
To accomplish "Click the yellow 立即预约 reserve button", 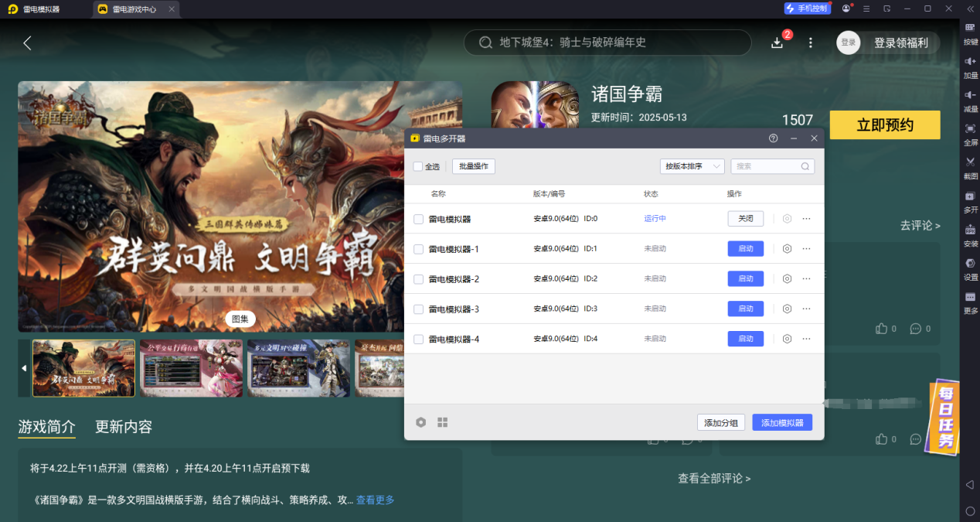I will click(885, 125).
